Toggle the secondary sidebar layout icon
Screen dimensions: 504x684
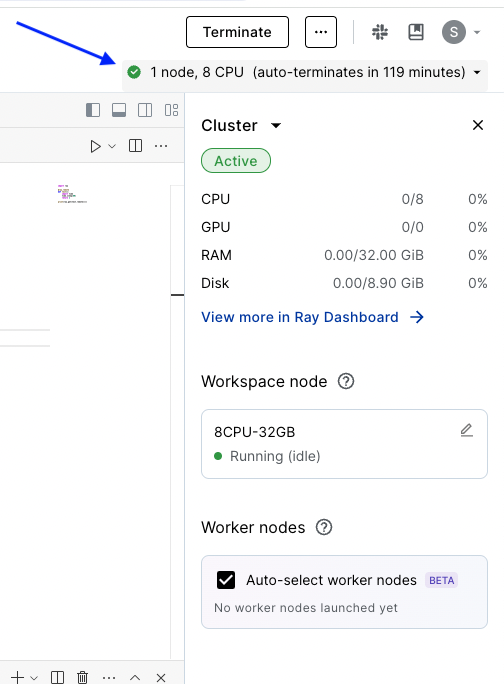point(145,110)
